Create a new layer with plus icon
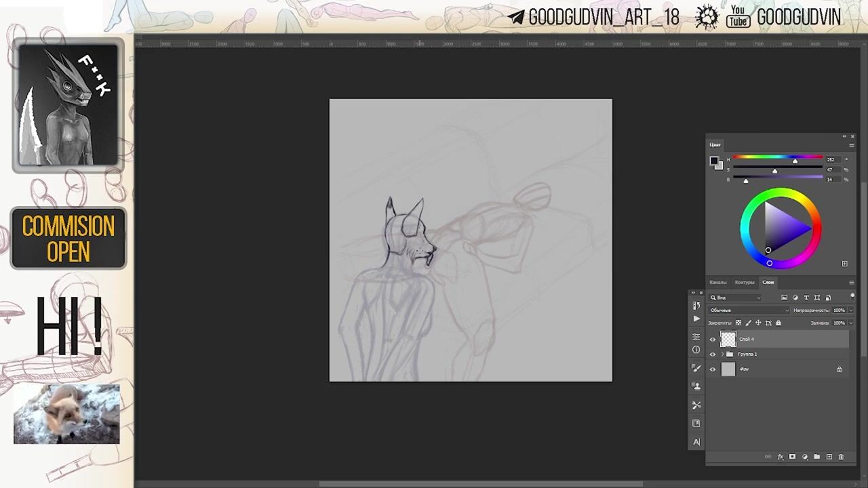The width and height of the screenshot is (868, 488). [829, 457]
